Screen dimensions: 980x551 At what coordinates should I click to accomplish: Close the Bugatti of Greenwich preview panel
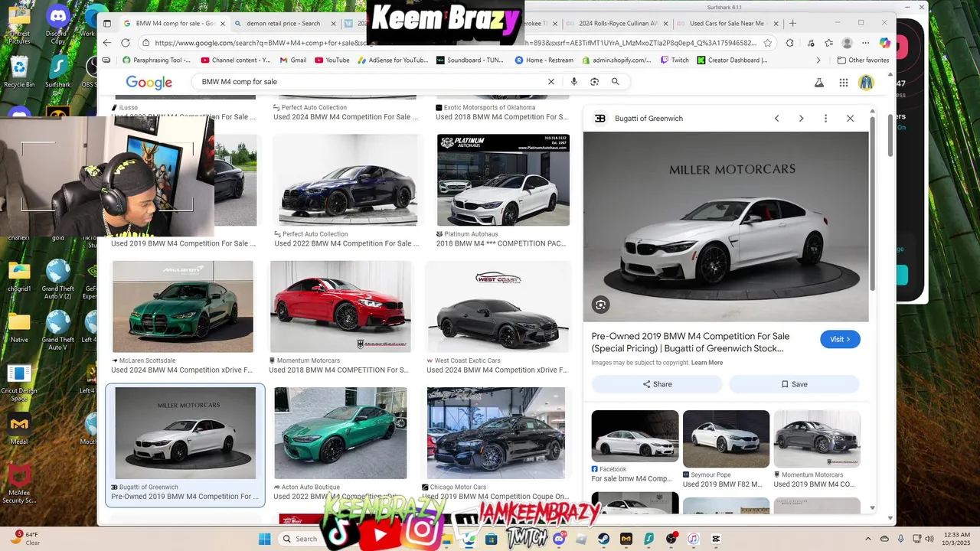pyautogui.click(x=850, y=119)
